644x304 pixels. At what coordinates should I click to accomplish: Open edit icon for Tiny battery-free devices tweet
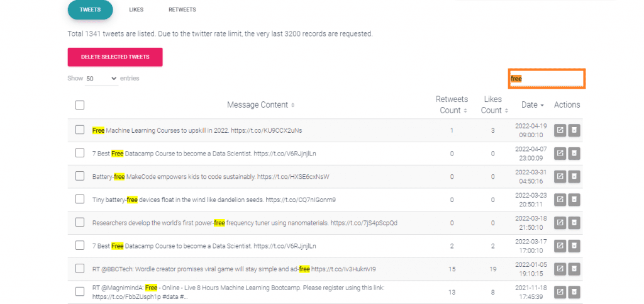(x=560, y=200)
